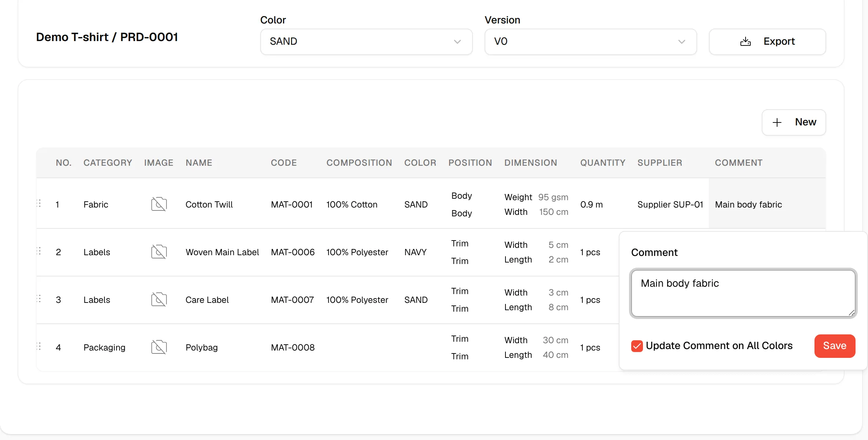Click the CODE column header

click(284, 163)
